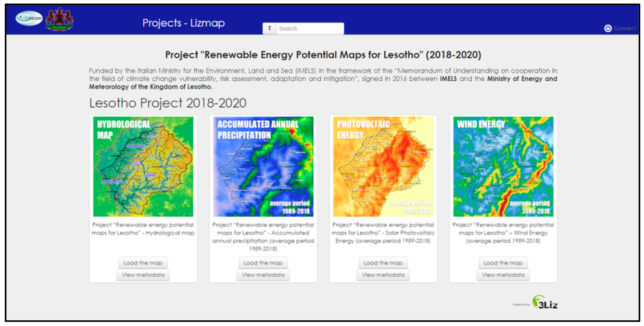The image size is (644, 326).
Task: Load the Solar Photovoltaic Energy map
Action: point(383,263)
